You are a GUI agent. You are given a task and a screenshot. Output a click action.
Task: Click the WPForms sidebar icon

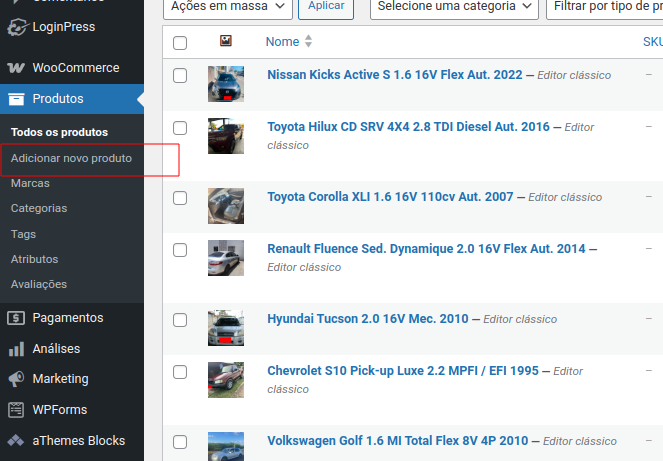(x=16, y=410)
